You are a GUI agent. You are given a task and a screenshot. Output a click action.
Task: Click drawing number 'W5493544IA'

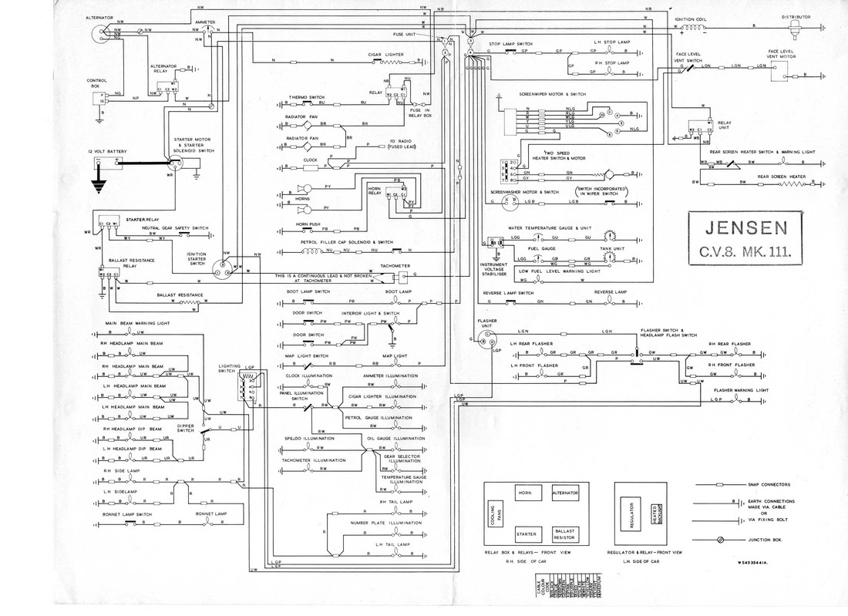[x=752, y=563]
